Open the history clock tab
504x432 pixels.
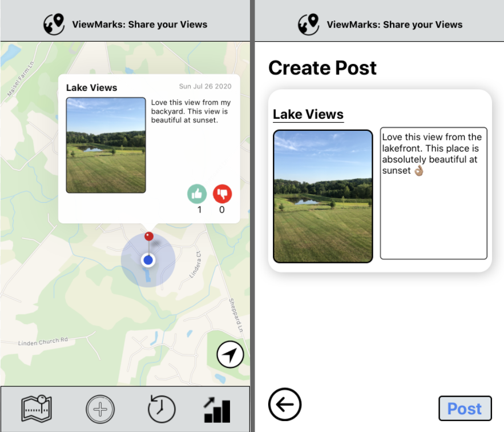point(162,409)
